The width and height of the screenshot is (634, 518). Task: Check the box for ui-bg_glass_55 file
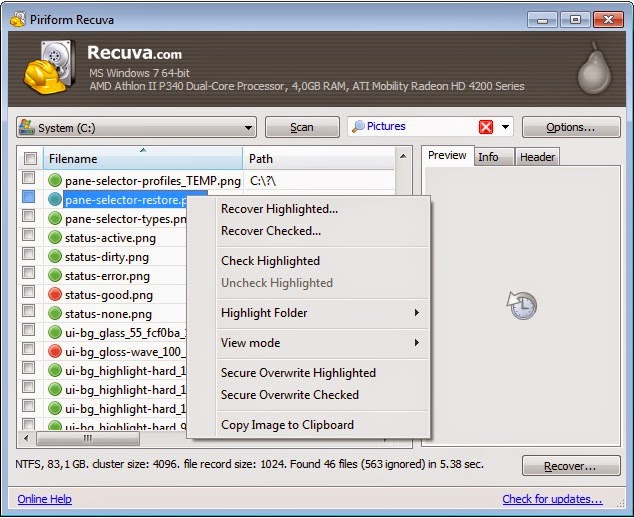pos(28,330)
